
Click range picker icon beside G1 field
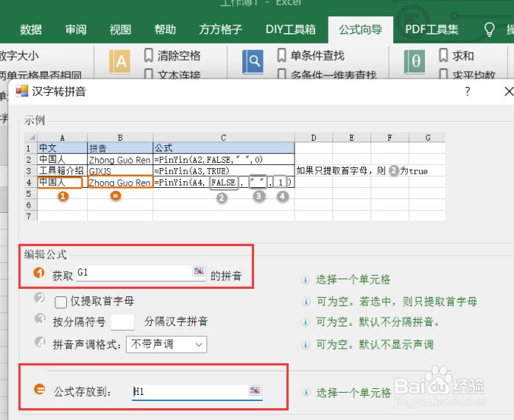(x=199, y=271)
